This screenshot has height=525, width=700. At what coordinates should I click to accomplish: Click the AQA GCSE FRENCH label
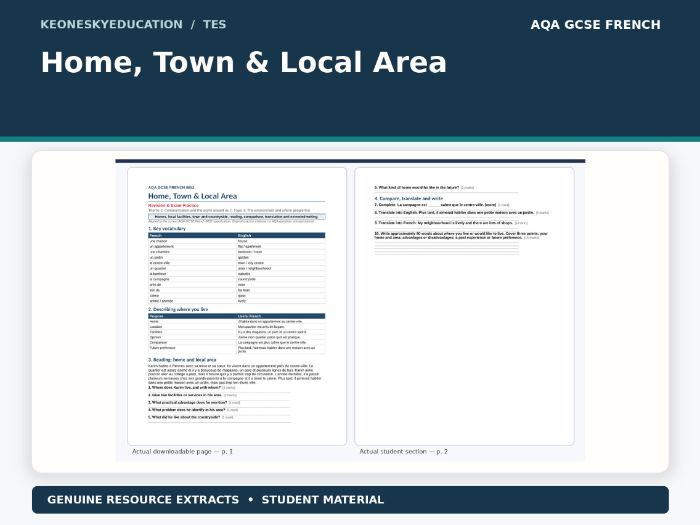point(596,25)
